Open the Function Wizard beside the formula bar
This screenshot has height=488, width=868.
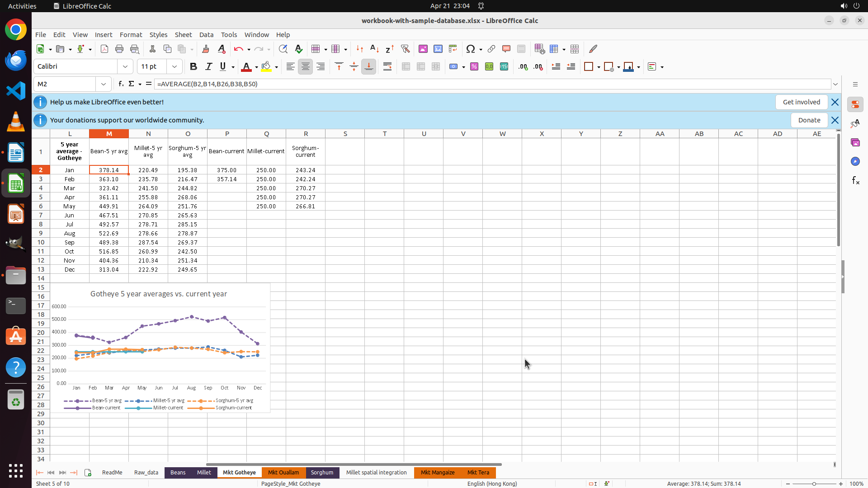(121, 84)
